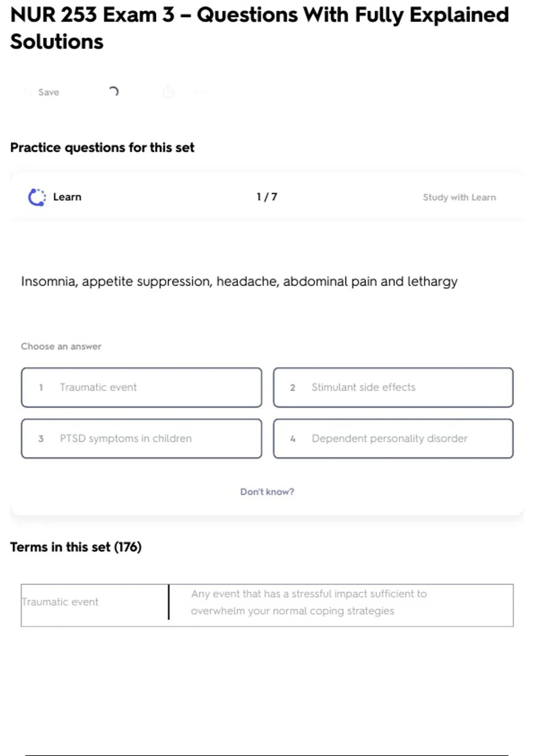This screenshot has height=756, width=534.
Task: Click the 1 / 7 question progress counter
Action: coord(267,197)
